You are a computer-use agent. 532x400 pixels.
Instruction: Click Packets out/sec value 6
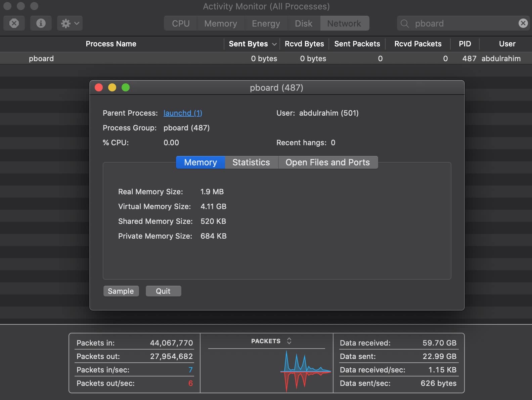click(x=190, y=383)
